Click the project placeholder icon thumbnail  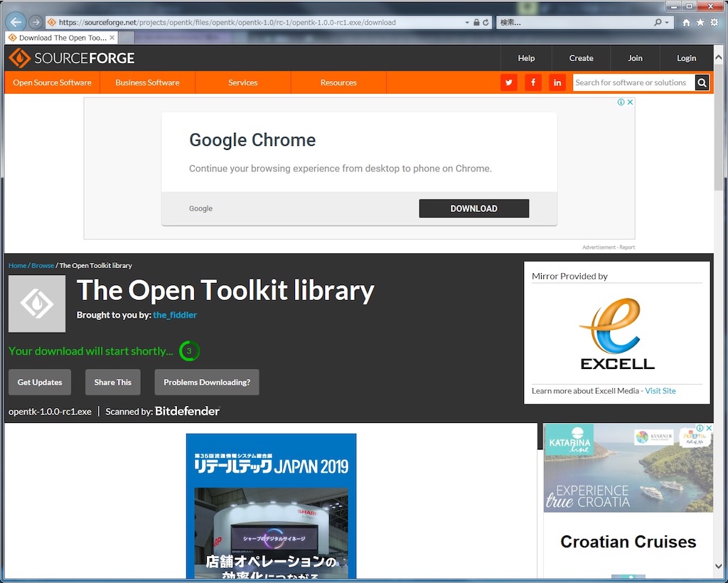click(x=37, y=304)
